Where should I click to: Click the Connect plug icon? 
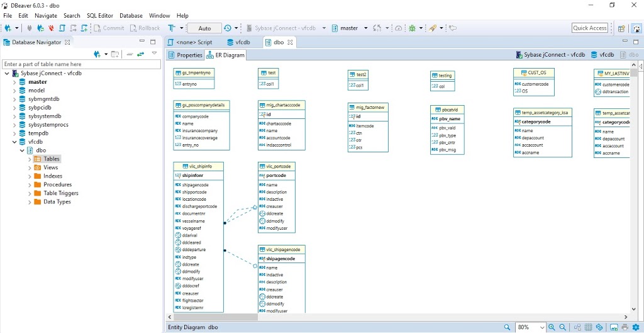point(30,28)
